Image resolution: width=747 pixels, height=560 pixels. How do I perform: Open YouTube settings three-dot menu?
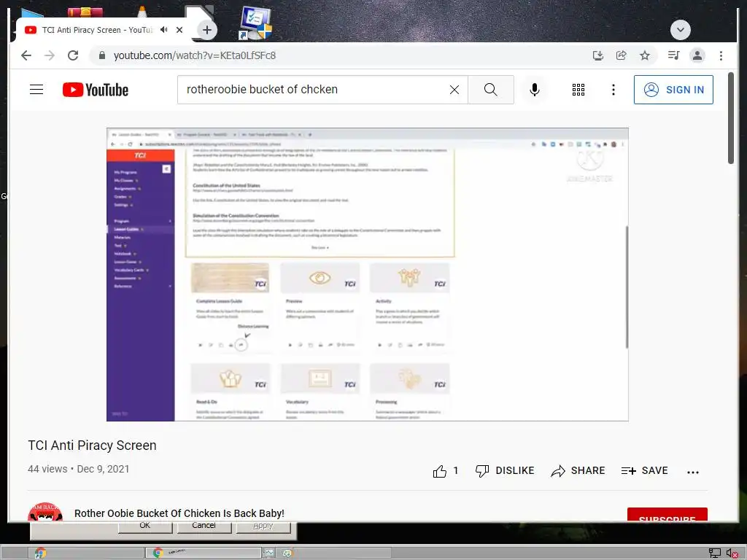pyautogui.click(x=613, y=90)
